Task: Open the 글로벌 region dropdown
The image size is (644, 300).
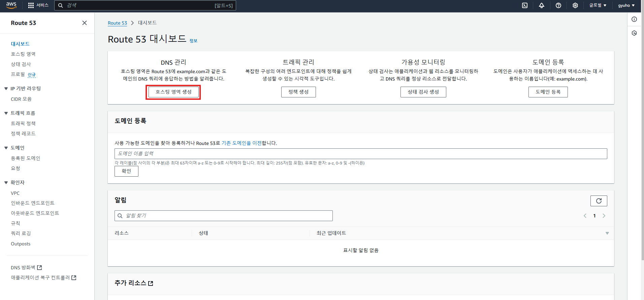Action: coord(598,5)
